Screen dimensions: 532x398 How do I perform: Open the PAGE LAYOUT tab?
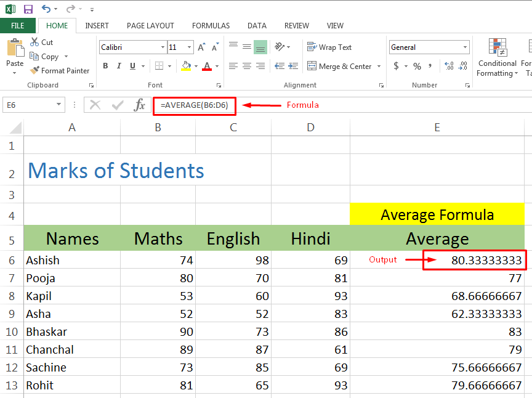point(150,26)
